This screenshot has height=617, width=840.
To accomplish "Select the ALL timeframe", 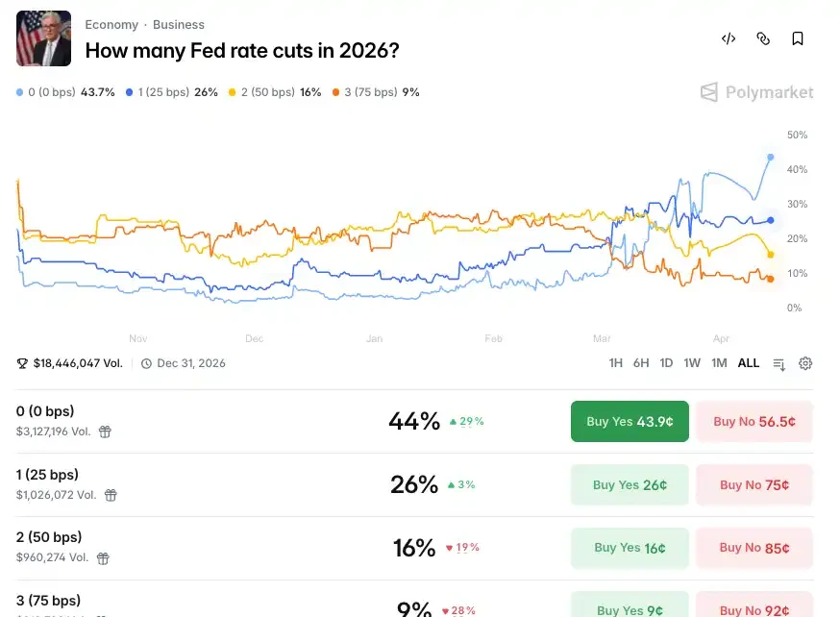I will pyautogui.click(x=749, y=363).
